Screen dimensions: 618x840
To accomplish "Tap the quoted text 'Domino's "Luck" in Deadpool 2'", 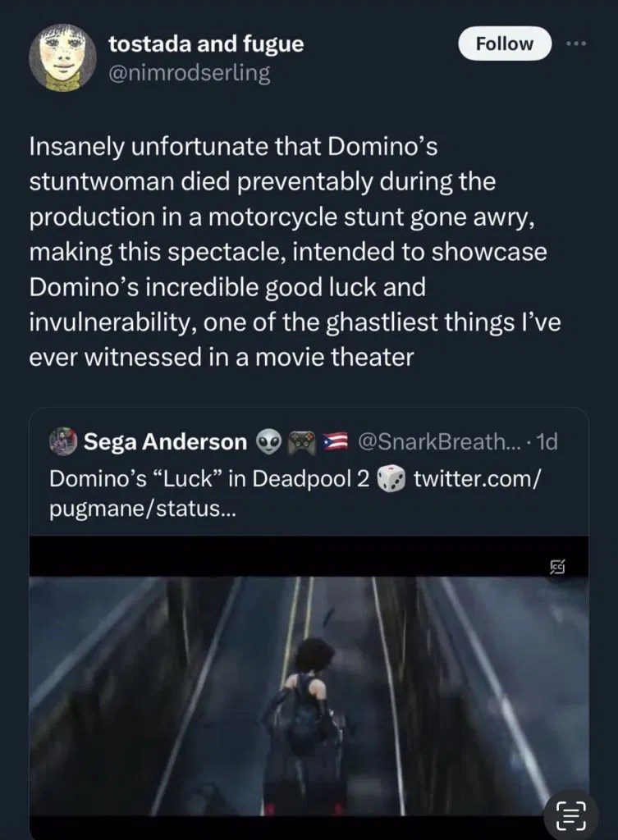I will 209,480.
